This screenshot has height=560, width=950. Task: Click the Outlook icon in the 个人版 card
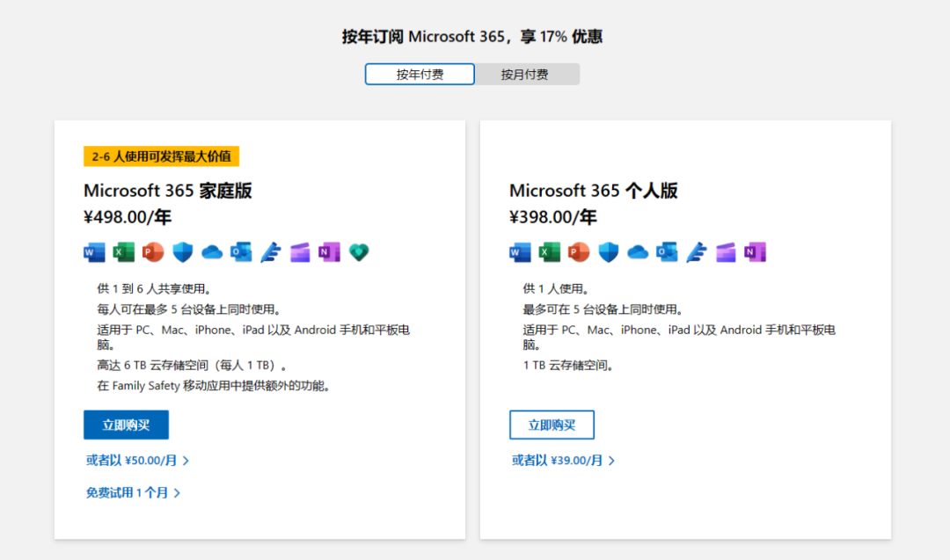click(x=667, y=251)
